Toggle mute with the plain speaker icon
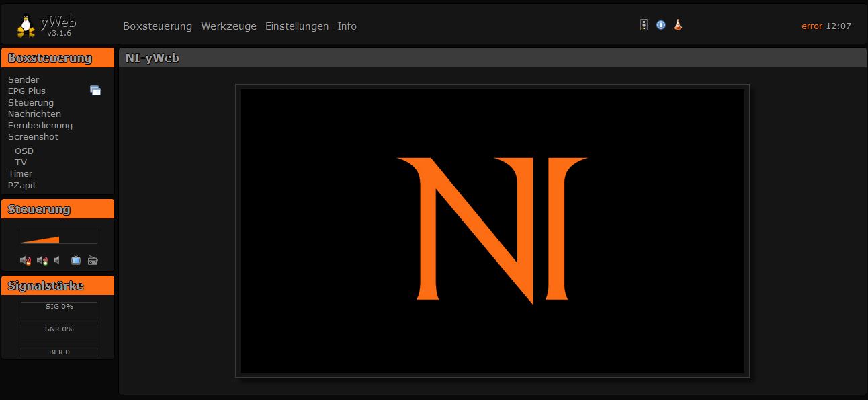The width and height of the screenshot is (868, 400). pos(57,260)
